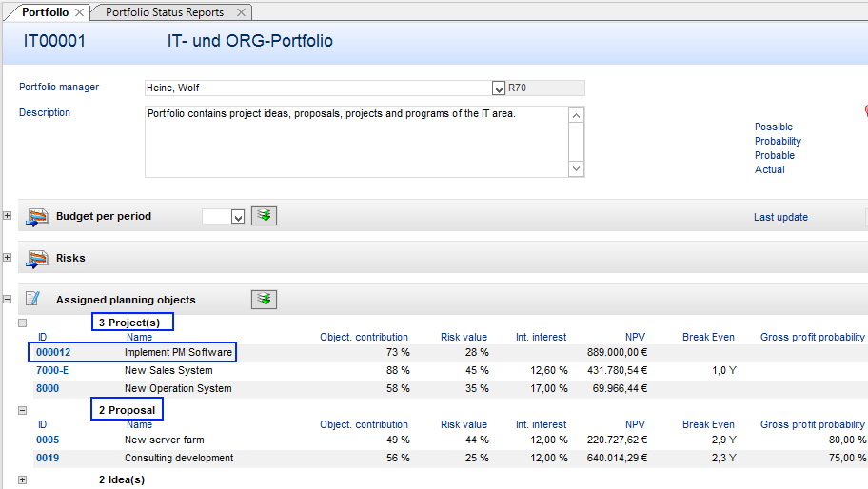Select the Consulting development name
Image resolution: width=868 pixels, height=489 pixels.
coord(179,458)
